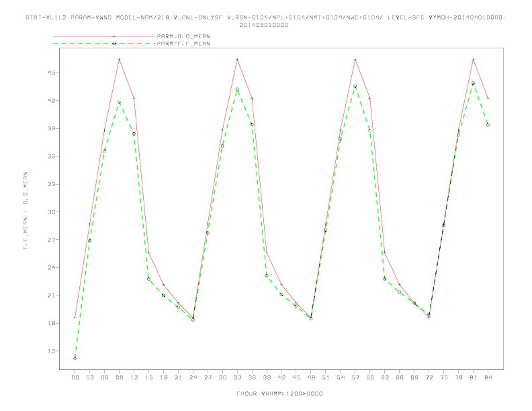Click the x-axis tick label 36

click(252, 377)
